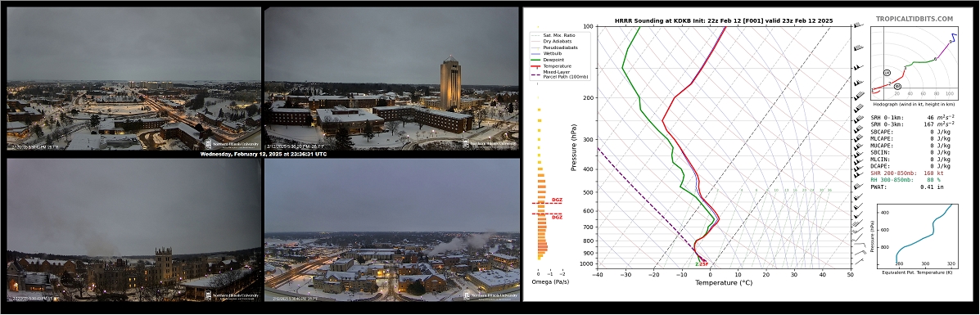Image resolution: width=980 pixels, height=315 pixels.
Task: Open the webcam view with the lit tower
Action: pyautogui.click(x=392, y=78)
